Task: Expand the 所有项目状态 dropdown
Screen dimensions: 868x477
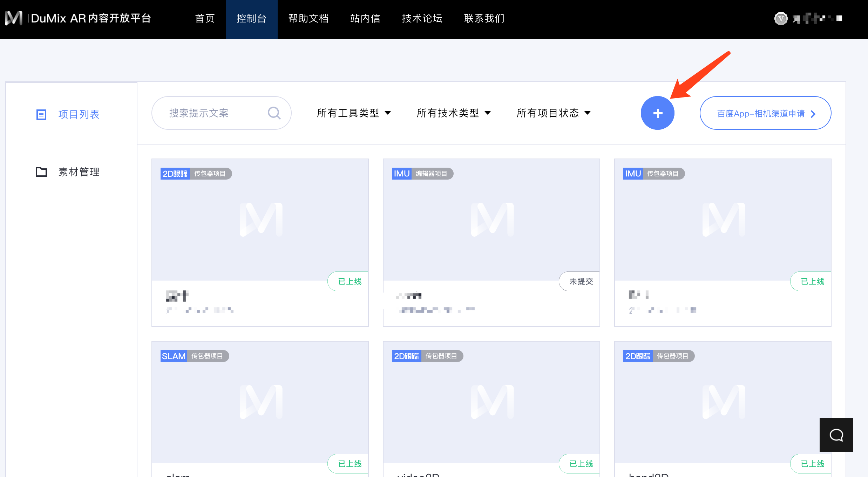Action: tap(553, 113)
